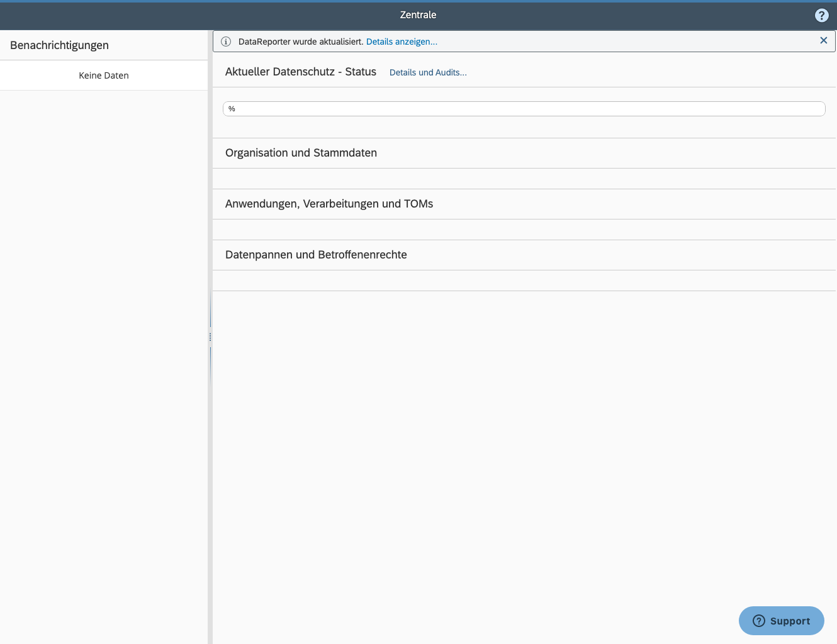Click the Zentrale title in the header
The image size is (837, 644).
418,14
